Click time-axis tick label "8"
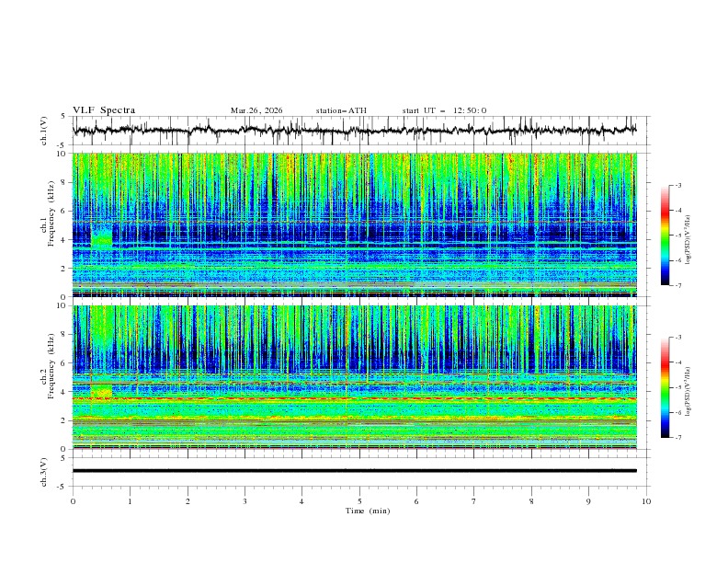The image size is (728, 563). [x=531, y=501]
